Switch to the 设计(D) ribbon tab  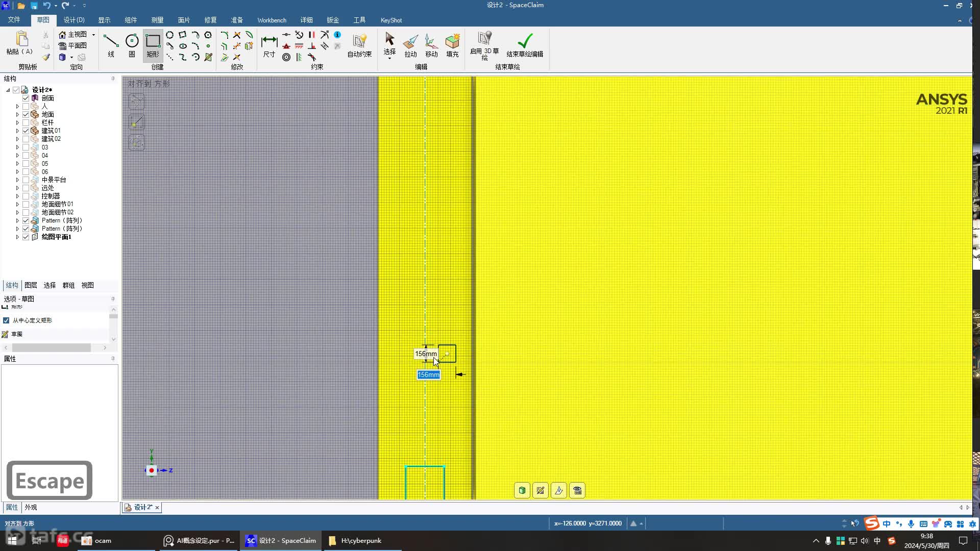pyautogui.click(x=74, y=20)
